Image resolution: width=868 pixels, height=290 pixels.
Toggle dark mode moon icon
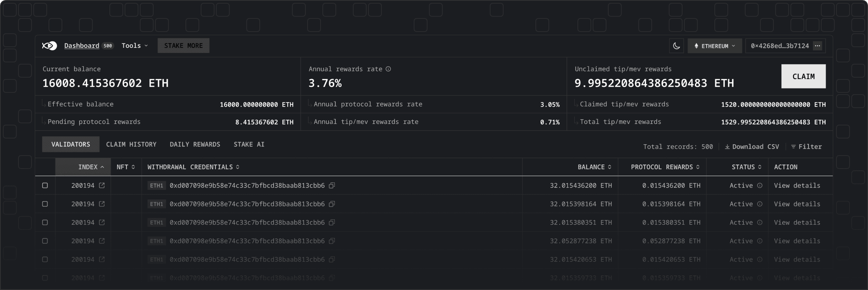pyautogui.click(x=676, y=46)
